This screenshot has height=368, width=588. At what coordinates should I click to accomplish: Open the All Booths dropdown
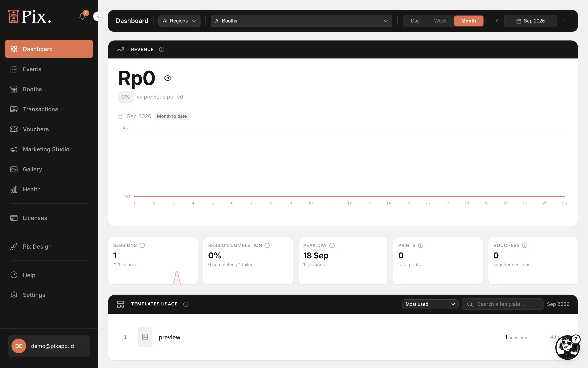point(301,21)
